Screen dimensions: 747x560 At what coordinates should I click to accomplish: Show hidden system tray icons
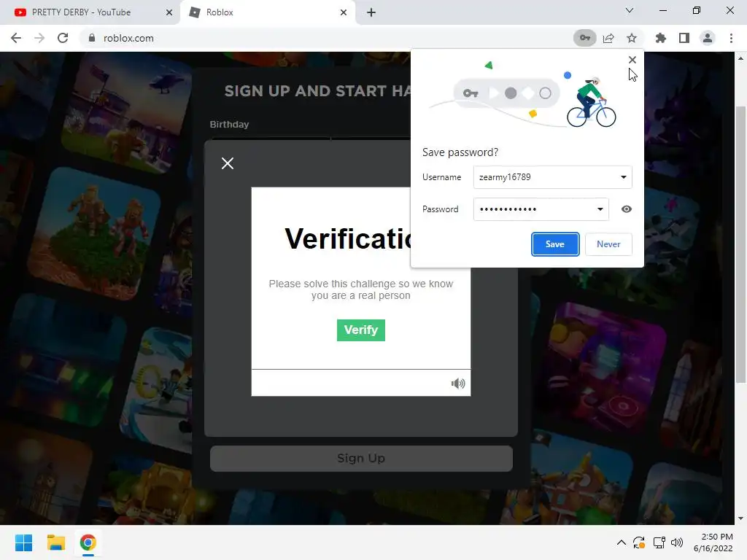pos(622,542)
